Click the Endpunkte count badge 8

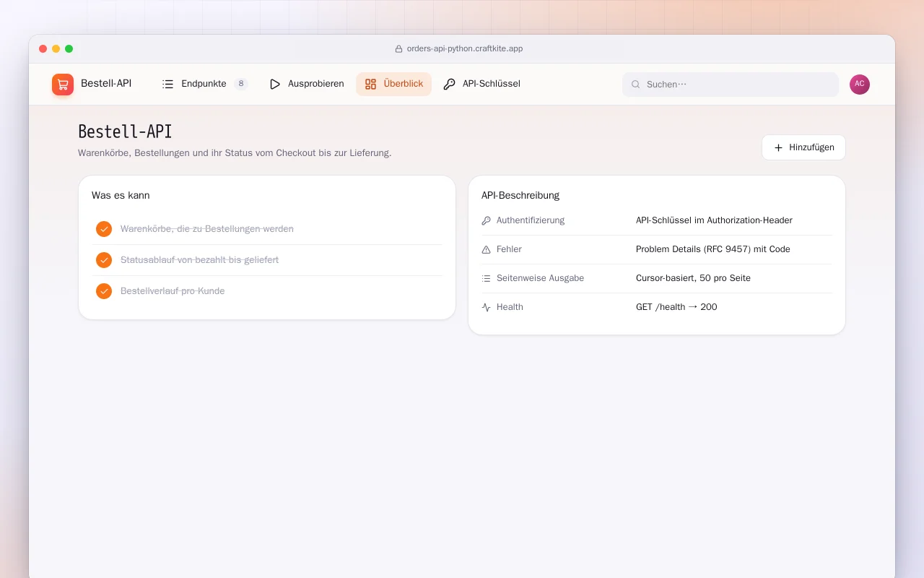[x=240, y=84]
